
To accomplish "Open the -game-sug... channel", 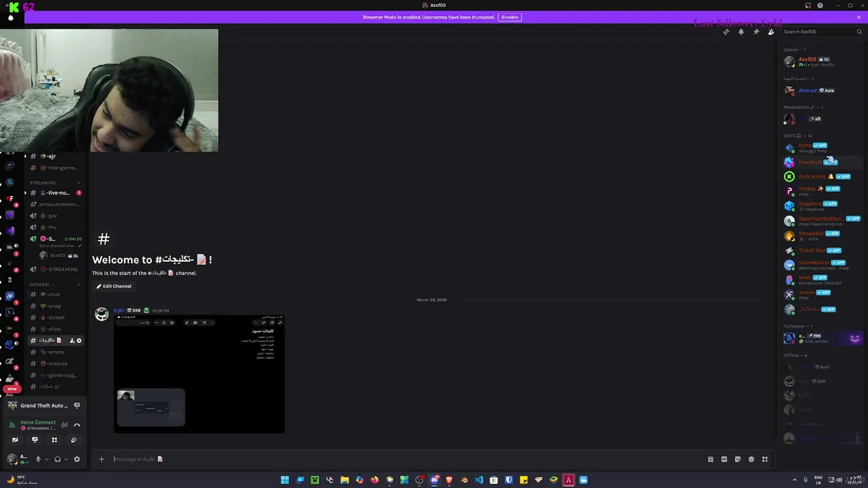I will coord(56,375).
